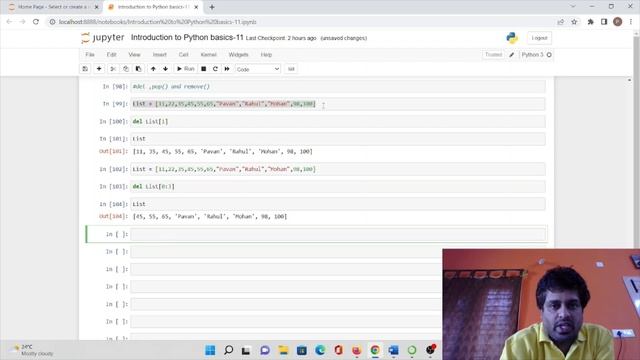This screenshot has width=640, height=360.
Task: Click the Jupyter logo
Action: tap(103, 38)
